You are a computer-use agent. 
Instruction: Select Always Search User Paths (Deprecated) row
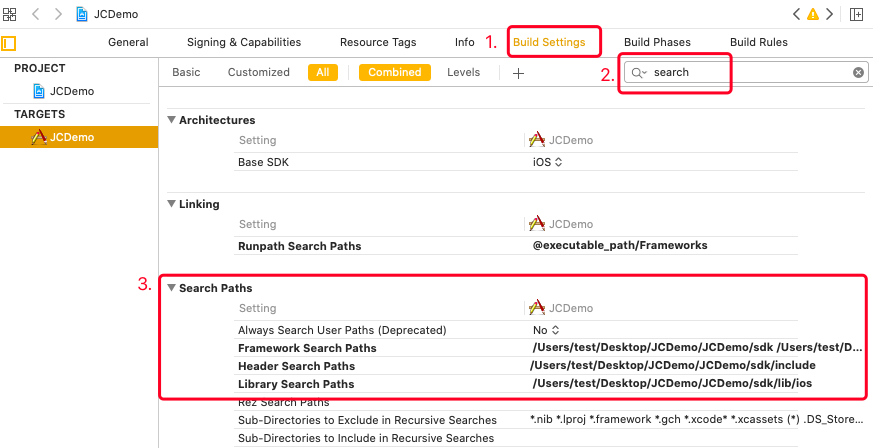(x=516, y=330)
